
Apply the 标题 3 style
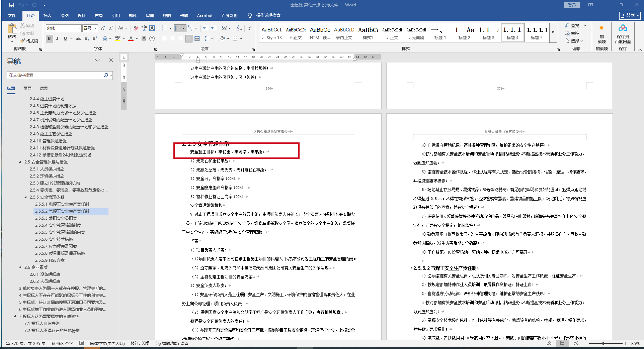click(x=488, y=32)
